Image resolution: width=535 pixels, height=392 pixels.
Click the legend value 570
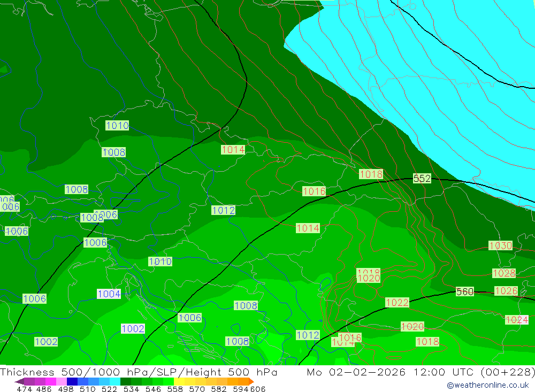coord(197,389)
